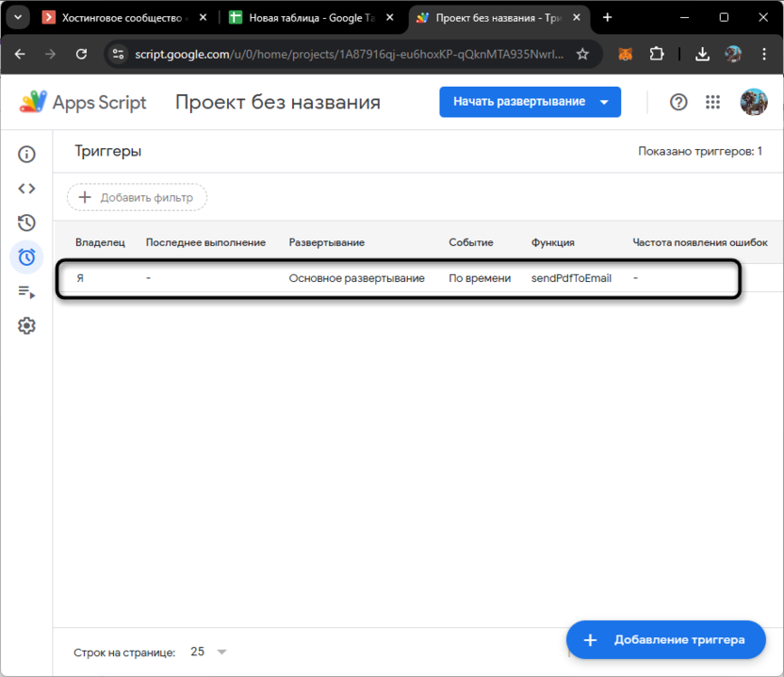Viewport: 784px width, 677px height.
Task: Click the project title Проект без названия
Action: pyautogui.click(x=278, y=102)
